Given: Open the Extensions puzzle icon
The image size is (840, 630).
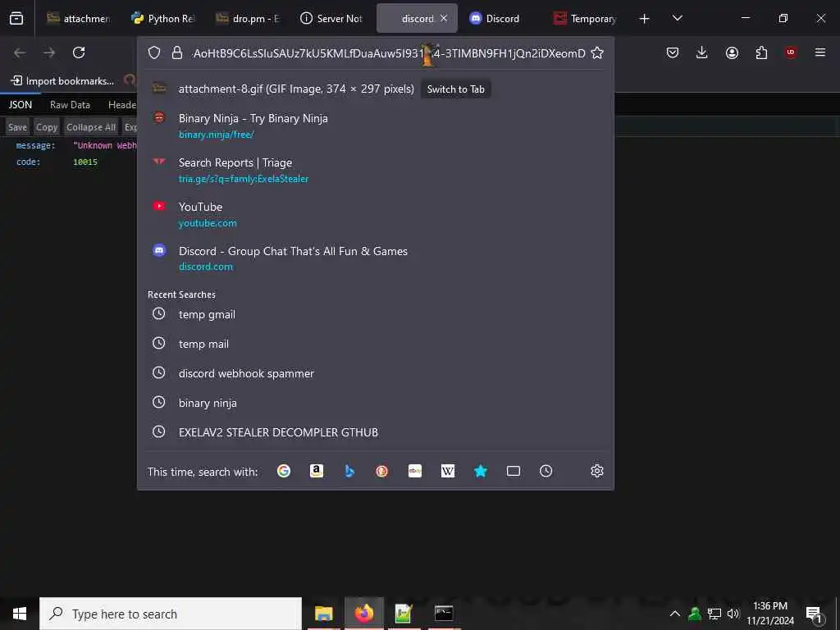Looking at the screenshot, I should (761, 52).
